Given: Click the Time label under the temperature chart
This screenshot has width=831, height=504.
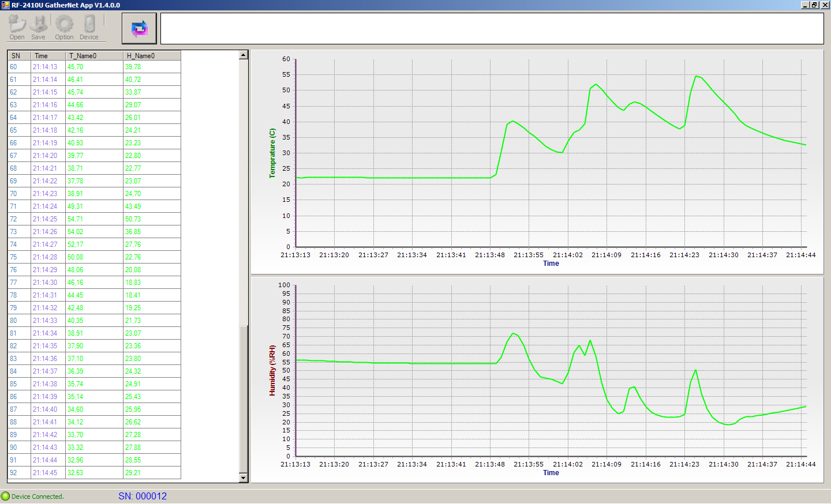Looking at the screenshot, I should point(551,264).
